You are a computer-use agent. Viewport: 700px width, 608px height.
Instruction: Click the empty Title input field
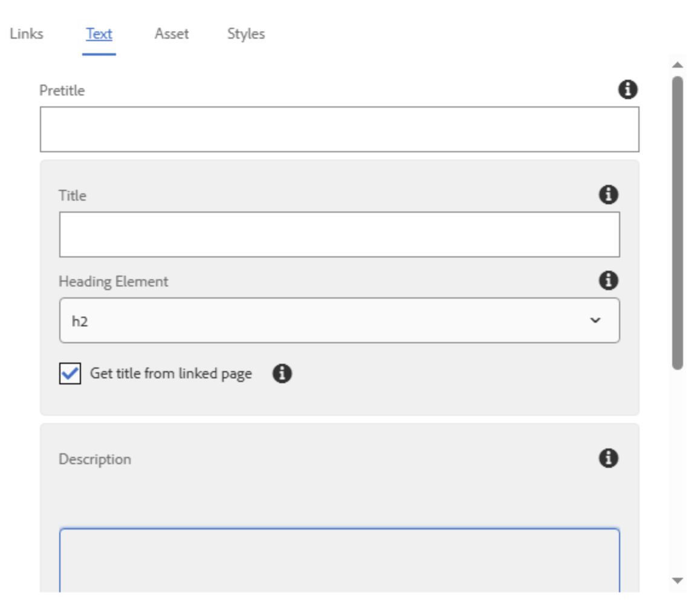[339, 233]
